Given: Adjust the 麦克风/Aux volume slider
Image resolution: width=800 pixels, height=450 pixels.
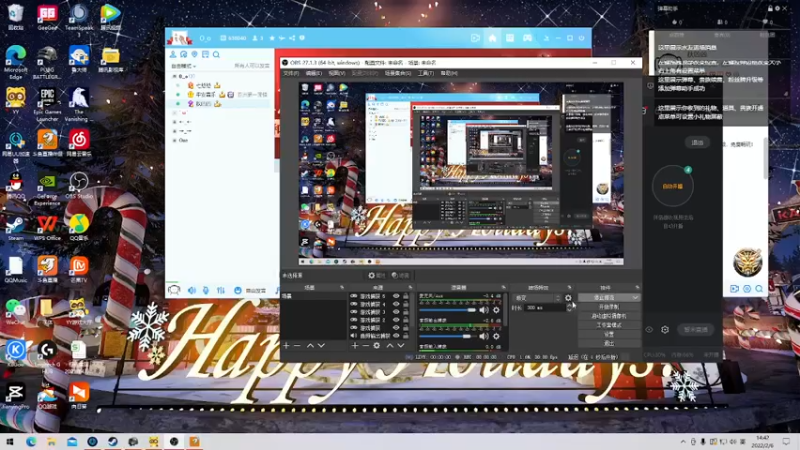Looking at the screenshot, I should 448,310.
